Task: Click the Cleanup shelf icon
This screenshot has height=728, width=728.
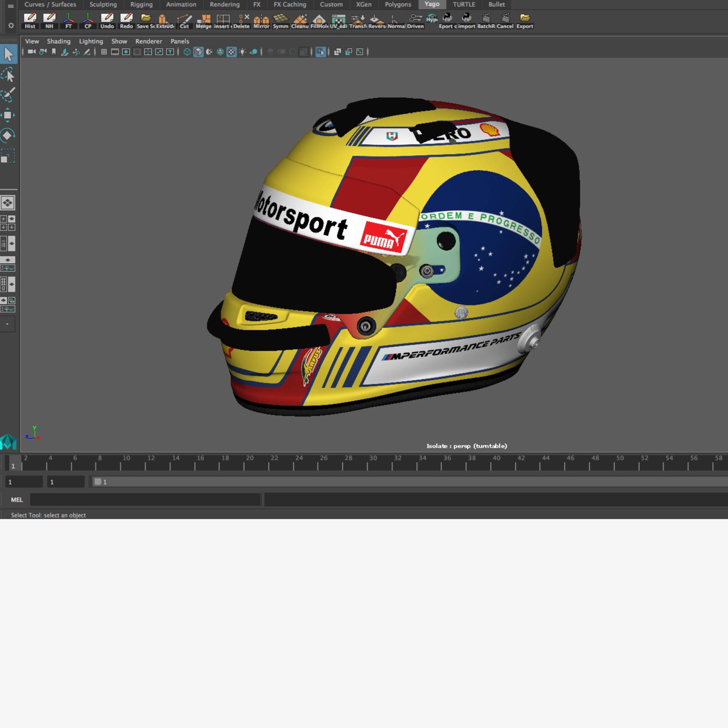Action: coord(300,21)
